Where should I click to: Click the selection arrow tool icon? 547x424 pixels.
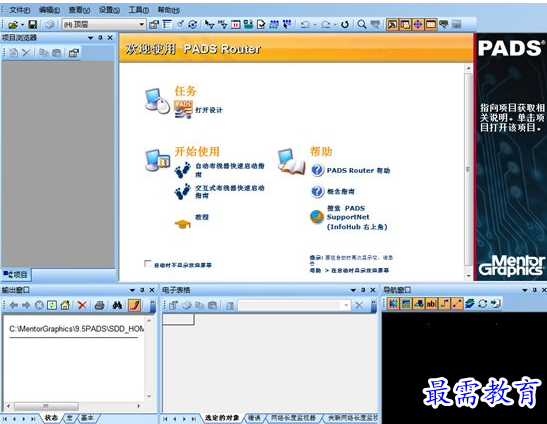[x=209, y=24]
